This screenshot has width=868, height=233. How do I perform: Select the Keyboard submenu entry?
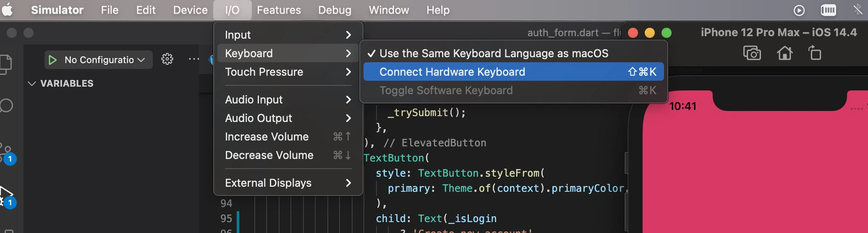(x=288, y=53)
